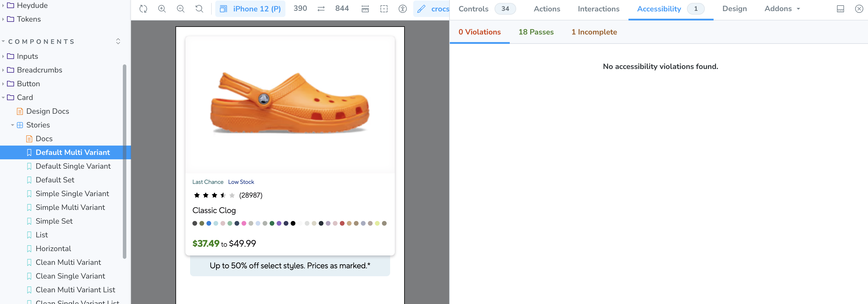Open the vision simulator accessibility icon

[403, 9]
